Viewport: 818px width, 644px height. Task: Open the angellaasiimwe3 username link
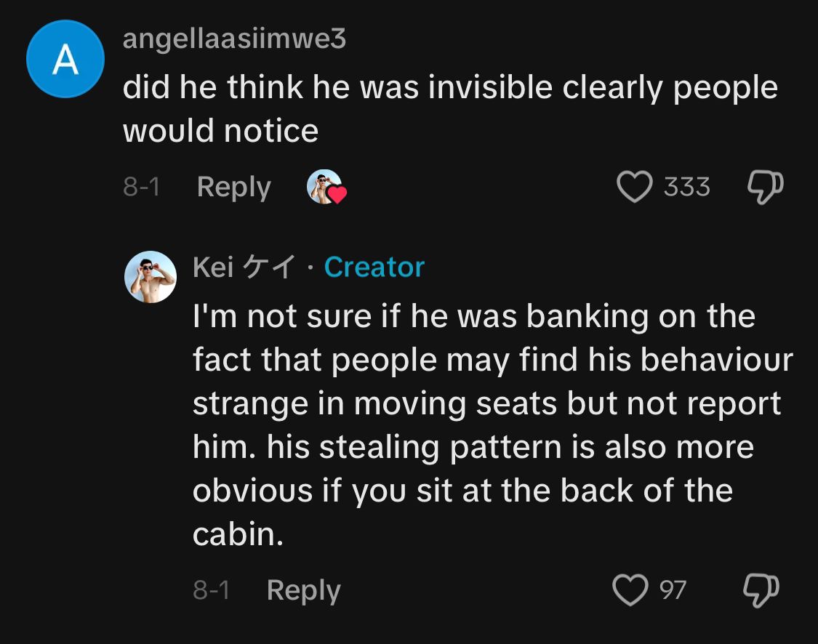pos(234,39)
